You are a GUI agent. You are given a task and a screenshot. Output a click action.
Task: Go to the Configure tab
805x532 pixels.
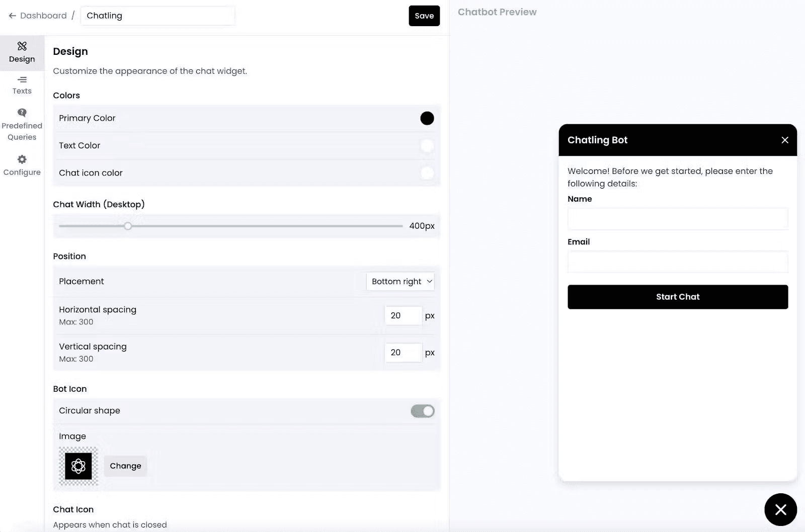[22, 166]
